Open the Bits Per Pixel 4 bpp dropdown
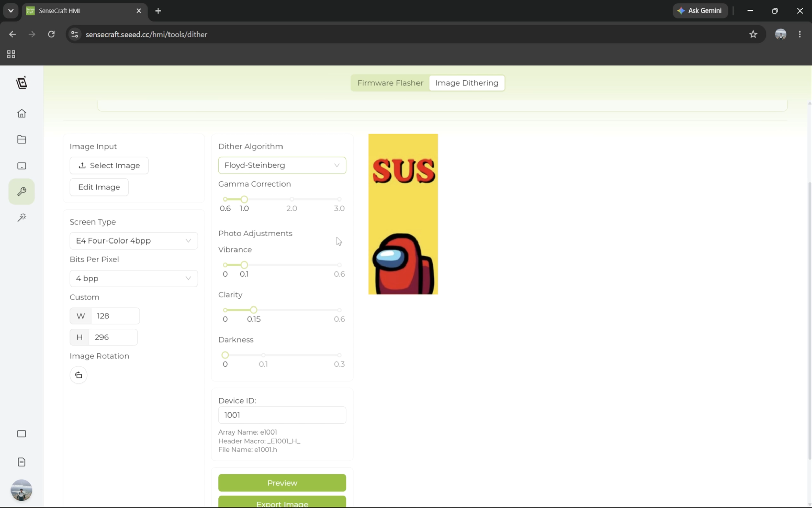Screen dimensions: 812x508 click(134, 278)
